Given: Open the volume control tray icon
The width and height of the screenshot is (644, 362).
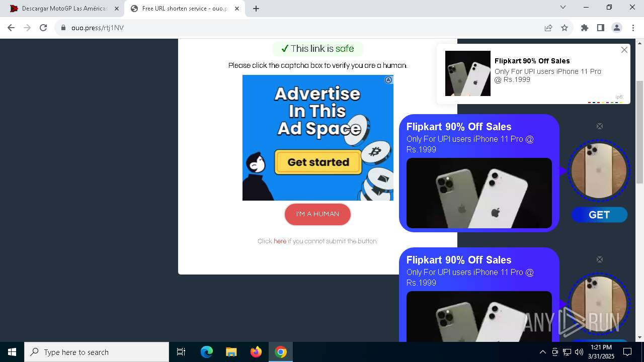Looking at the screenshot, I should pos(579,352).
